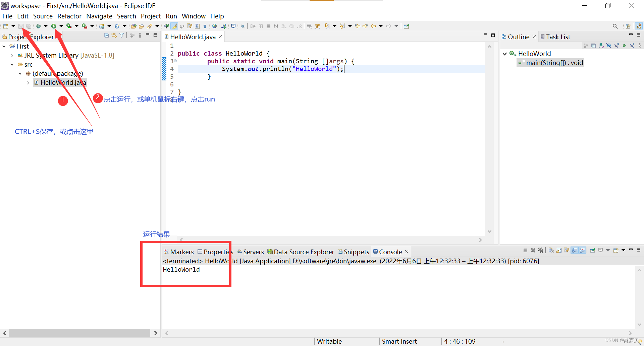Open the Web Browser globe icon
Image resolution: width=644 pixels, height=346 pixels.
point(214,26)
